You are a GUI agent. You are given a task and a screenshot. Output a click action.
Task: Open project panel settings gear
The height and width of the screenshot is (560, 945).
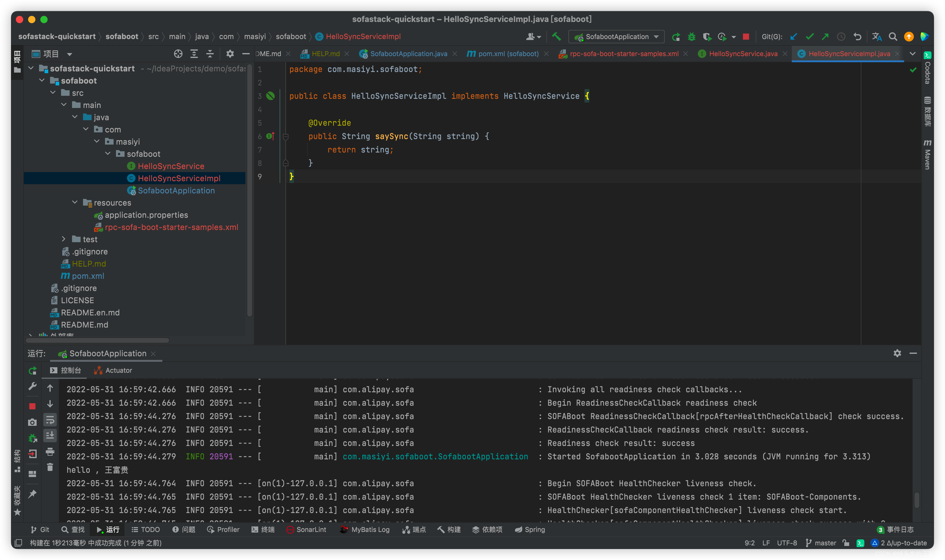click(x=230, y=54)
